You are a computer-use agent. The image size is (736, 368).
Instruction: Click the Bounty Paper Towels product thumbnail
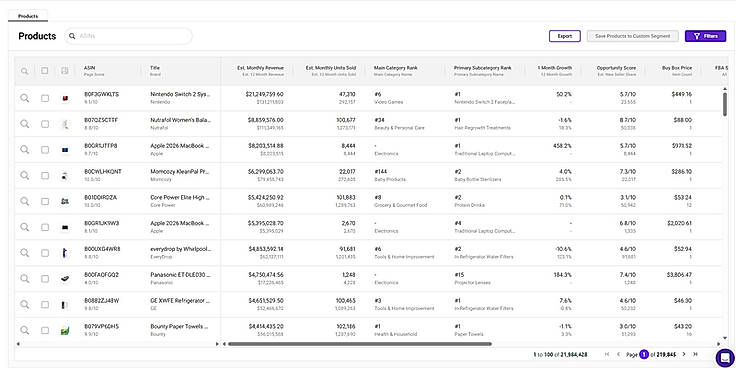(x=65, y=330)
